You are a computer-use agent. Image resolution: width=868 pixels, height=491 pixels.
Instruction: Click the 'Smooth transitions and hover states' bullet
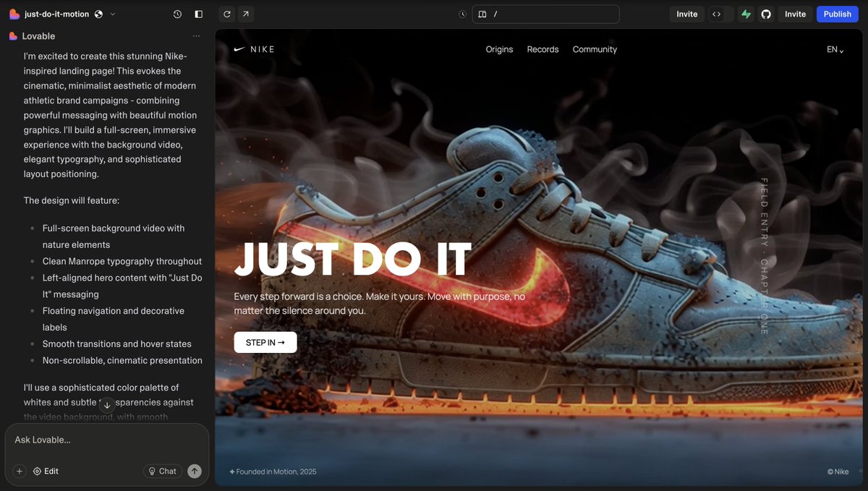117,343
